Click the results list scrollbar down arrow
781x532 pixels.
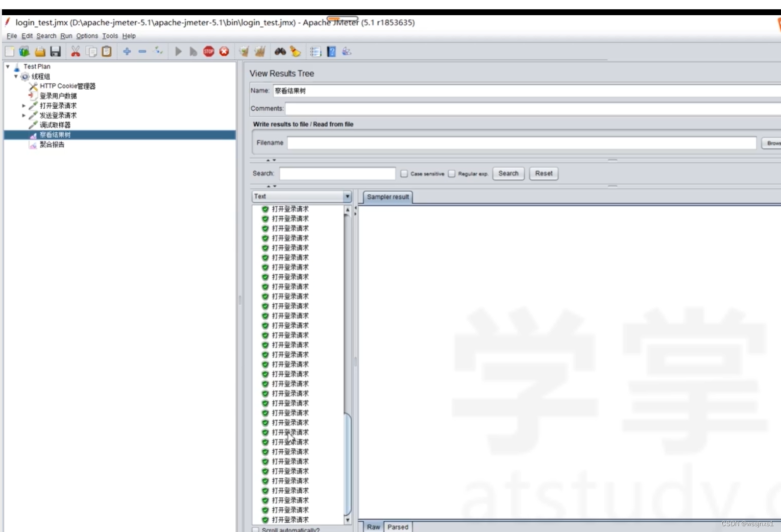pyautogui.click(x=347, y=520)
